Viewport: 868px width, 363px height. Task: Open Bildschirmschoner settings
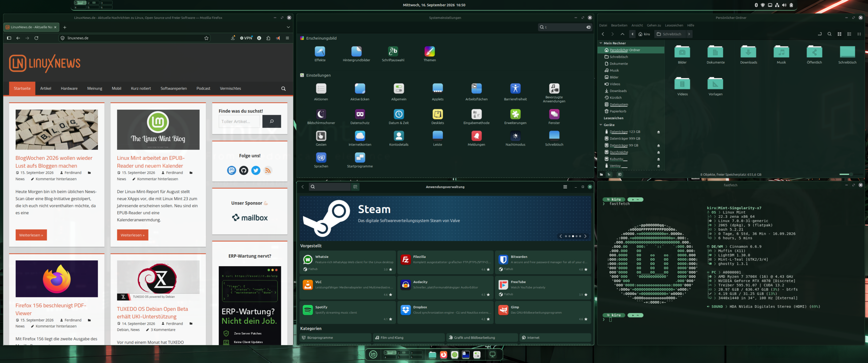point(321,117)
